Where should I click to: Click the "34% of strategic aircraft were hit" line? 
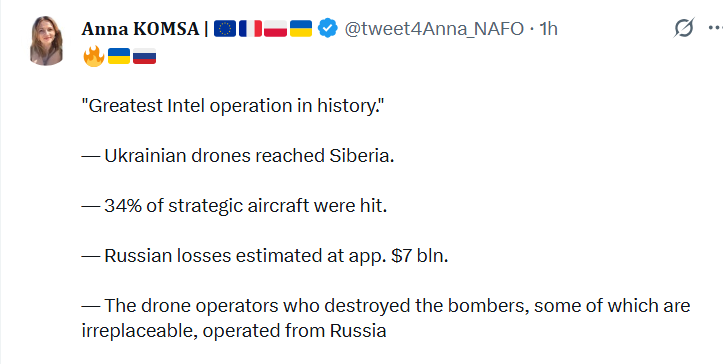click(x=234, y=206)
